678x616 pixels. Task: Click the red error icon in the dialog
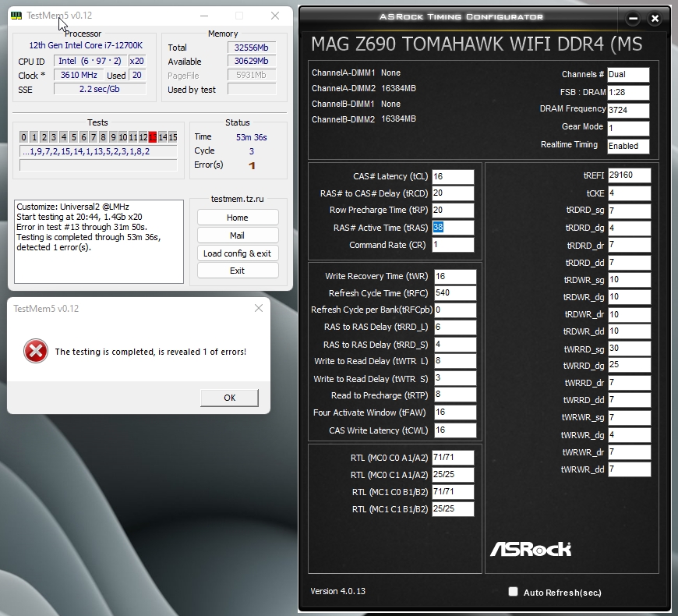point(35,351)
